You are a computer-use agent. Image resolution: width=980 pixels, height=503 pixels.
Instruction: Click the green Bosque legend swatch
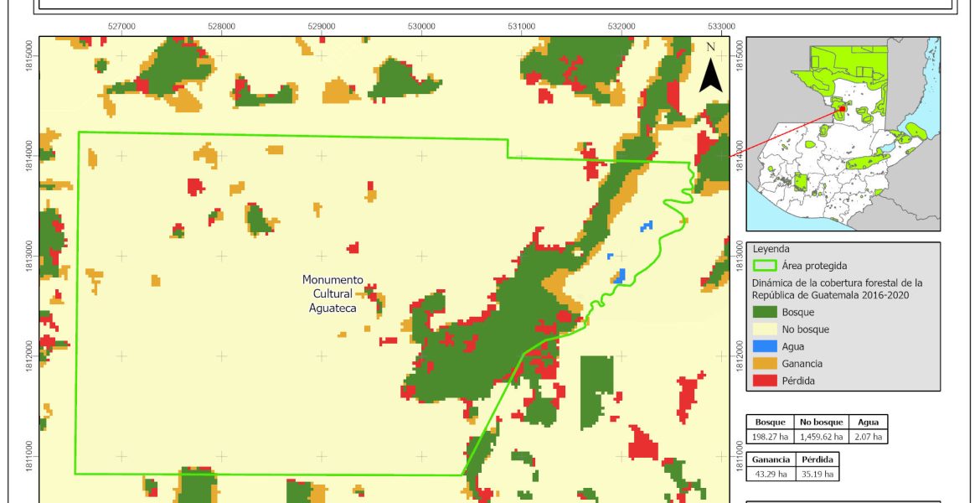766,313
